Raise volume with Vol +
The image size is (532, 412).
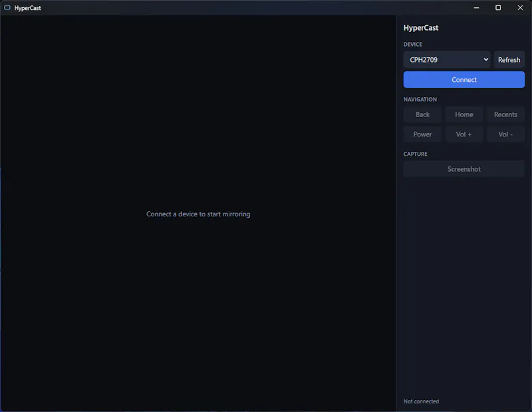pos(464,134)
